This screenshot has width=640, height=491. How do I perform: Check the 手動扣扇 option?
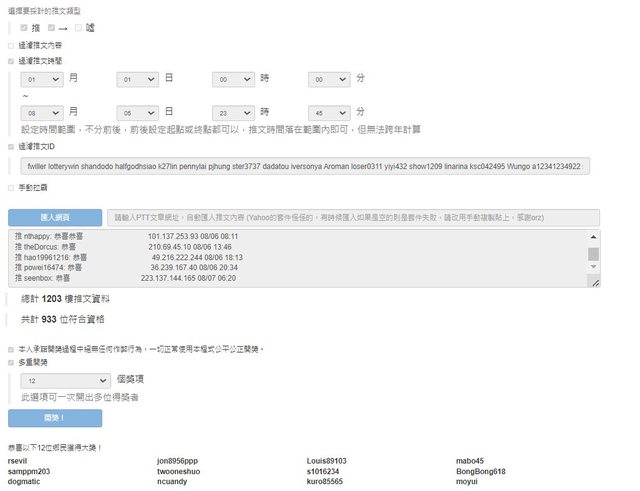pos(11,187)
